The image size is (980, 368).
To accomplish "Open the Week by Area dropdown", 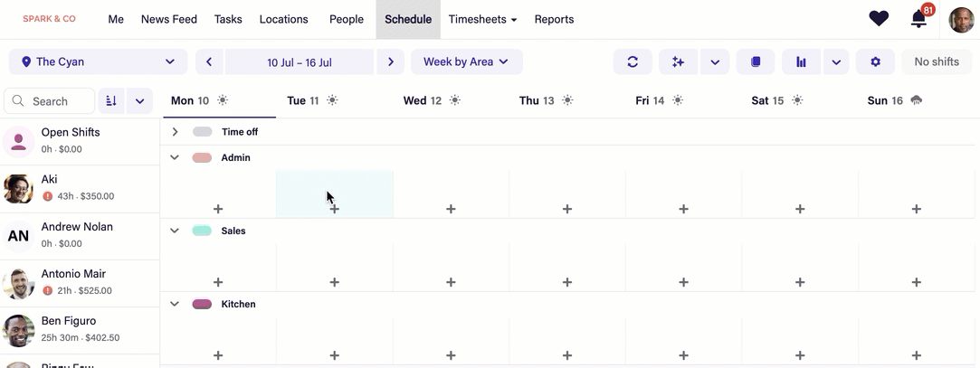I will tap(466, 61).
